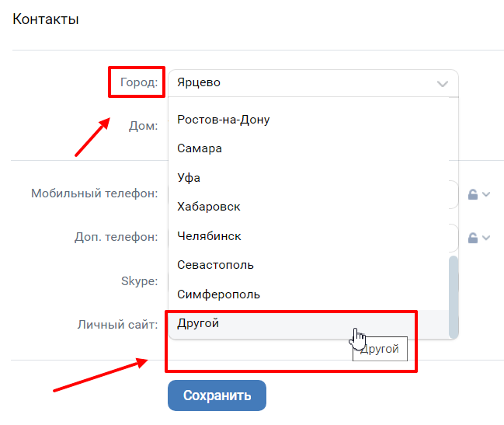
Task: Click the Город field label
Action: tap(139, 82)
